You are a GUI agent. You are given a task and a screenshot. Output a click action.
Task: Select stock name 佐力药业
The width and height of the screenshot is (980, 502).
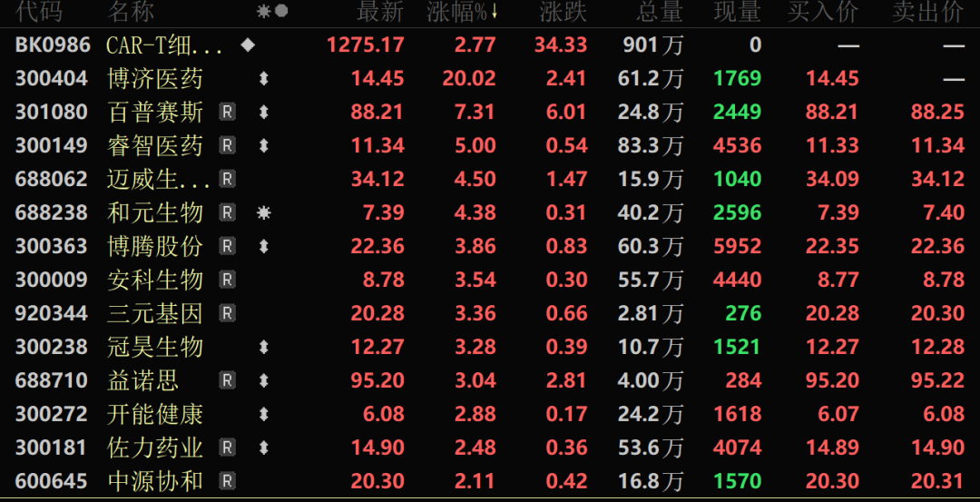pos(155,448)
